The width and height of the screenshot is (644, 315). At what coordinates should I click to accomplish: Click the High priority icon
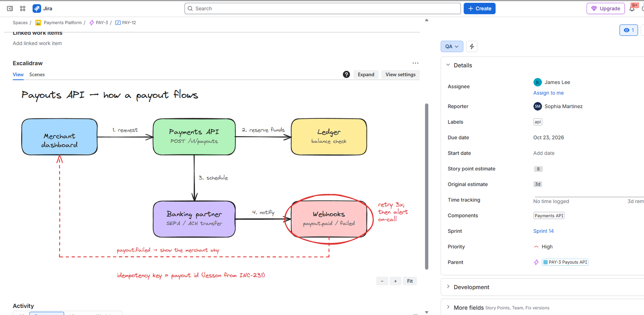tap(536, 247)
